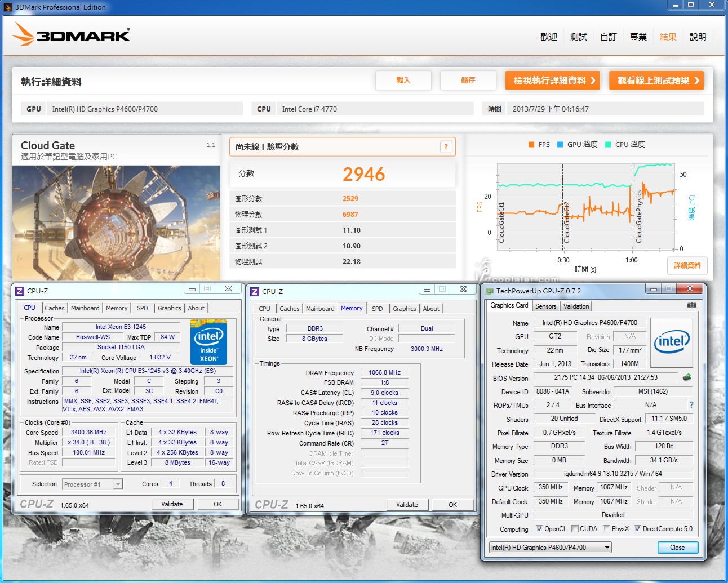Click Validate in Memory CPU-Z window
The width and height of the screenshot is (728, 583).
[x=407, y=505]
